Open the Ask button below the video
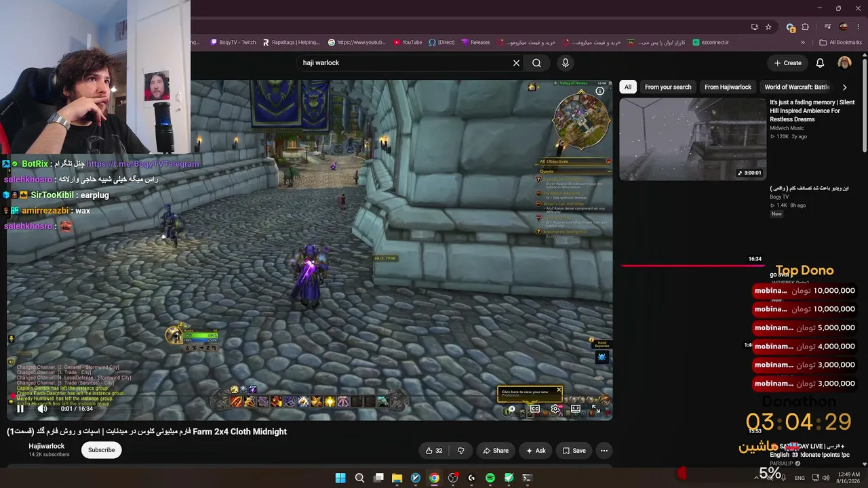Viewport: 868px width, 488px height. [536, 451]
